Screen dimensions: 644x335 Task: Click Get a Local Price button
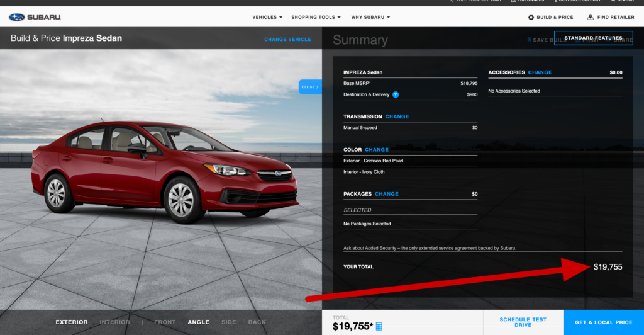coord(604,322)
